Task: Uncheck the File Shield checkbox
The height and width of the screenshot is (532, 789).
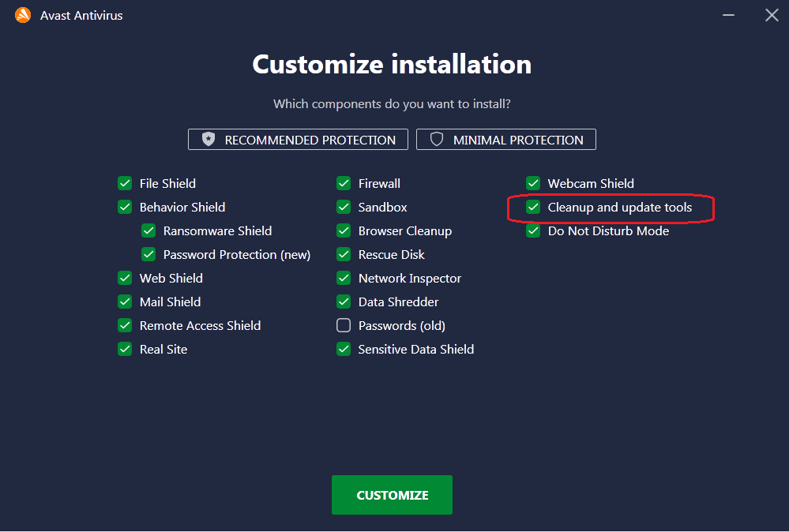Action: tap(125, 184)
